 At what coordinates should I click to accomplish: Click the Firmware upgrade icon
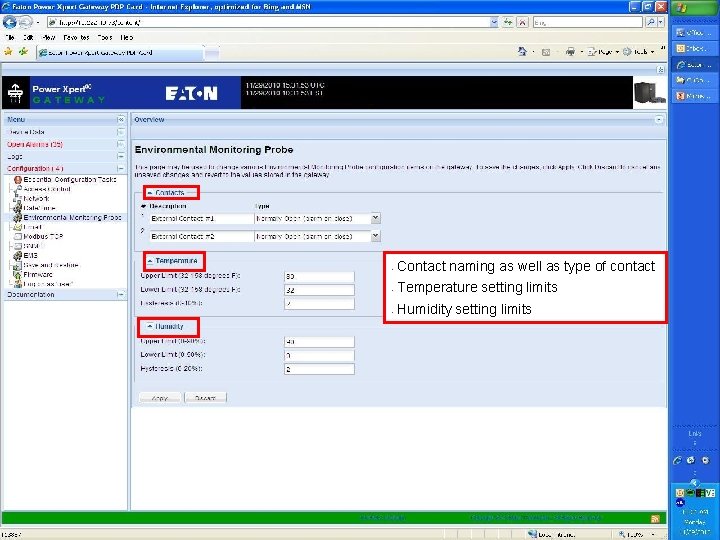18,275
